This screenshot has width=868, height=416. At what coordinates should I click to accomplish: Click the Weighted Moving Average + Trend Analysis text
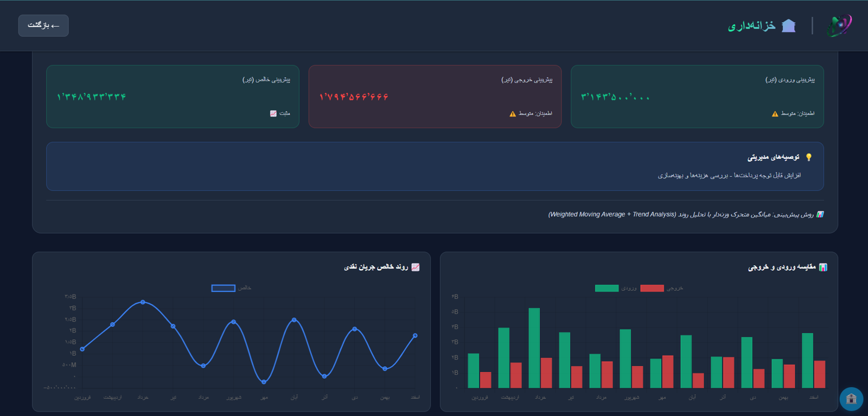pyautogui.click(x=612, y=214)
